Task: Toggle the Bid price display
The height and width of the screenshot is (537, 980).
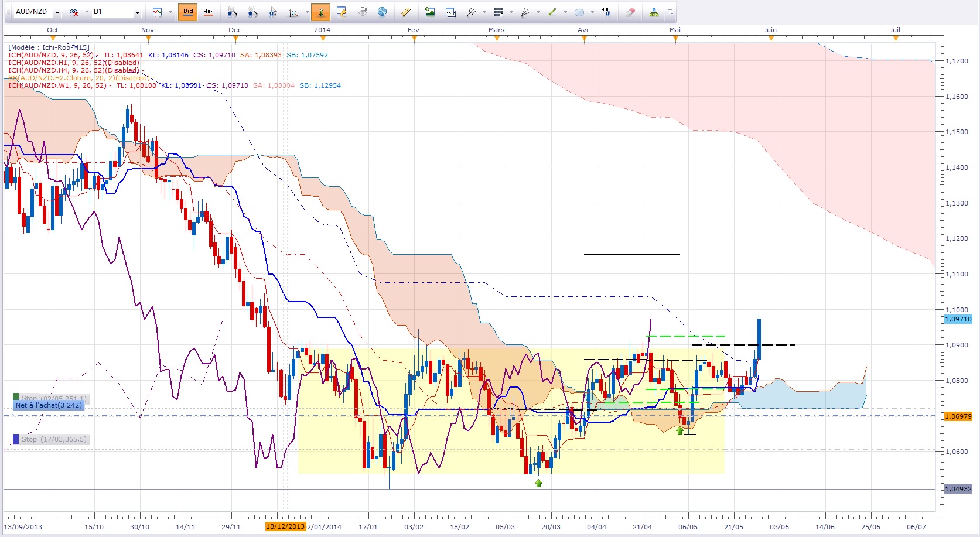Action: click(x=188, y=12)
